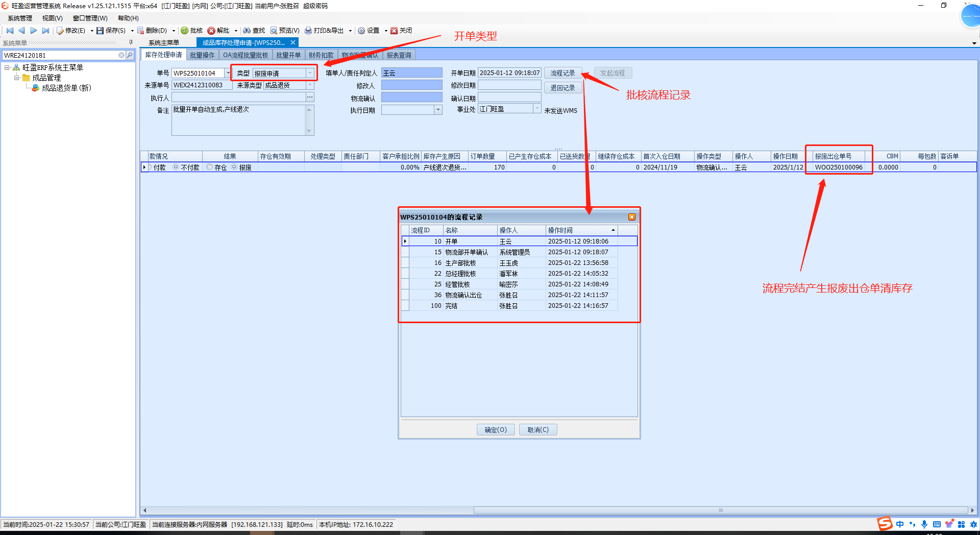Close the 流程记录 dialog with orange X

click(x=632, y=217)
